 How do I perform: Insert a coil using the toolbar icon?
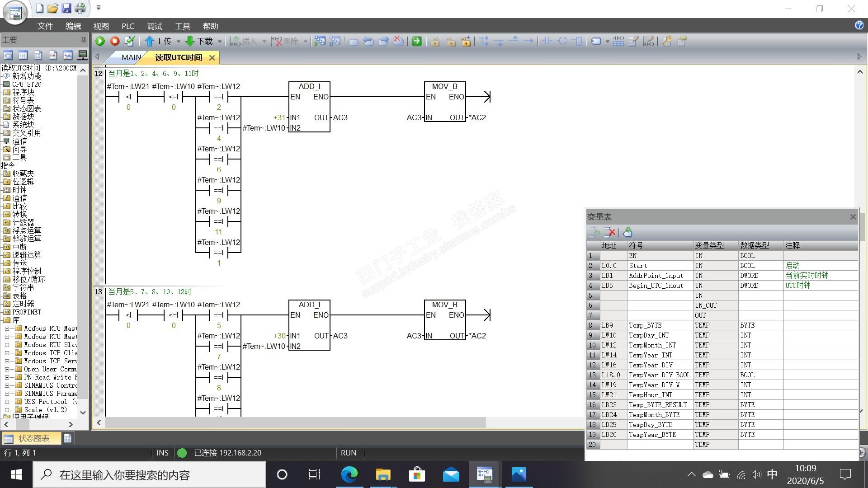click(x=562, y=41)
